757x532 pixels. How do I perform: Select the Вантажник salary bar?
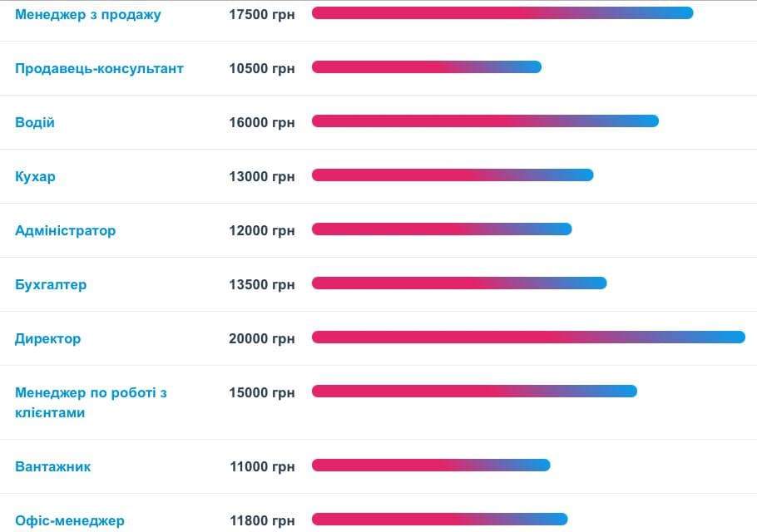431,465
